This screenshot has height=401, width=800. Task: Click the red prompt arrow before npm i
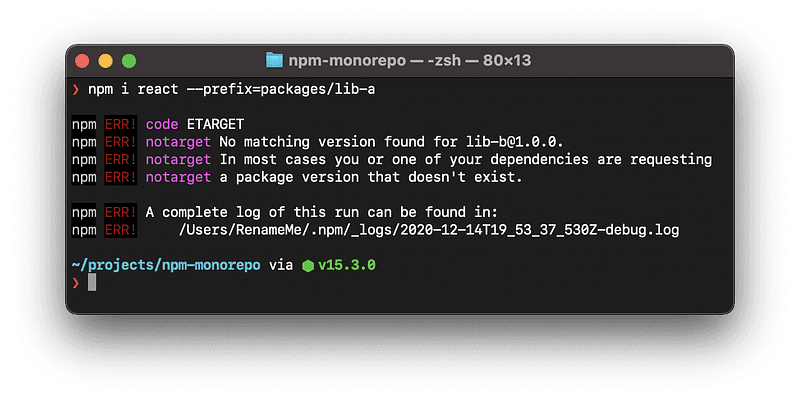pos(76,90)
